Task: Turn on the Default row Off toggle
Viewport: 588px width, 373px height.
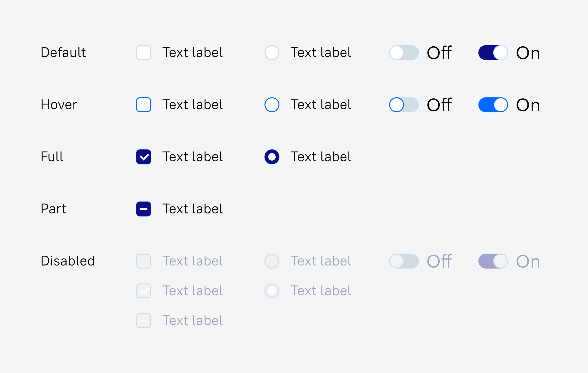Action: (404, 53)
